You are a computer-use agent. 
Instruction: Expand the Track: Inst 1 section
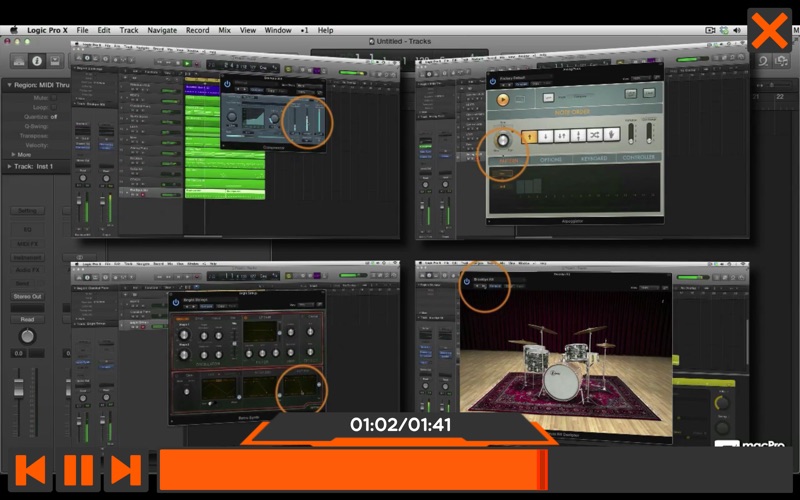coord(9,166)
